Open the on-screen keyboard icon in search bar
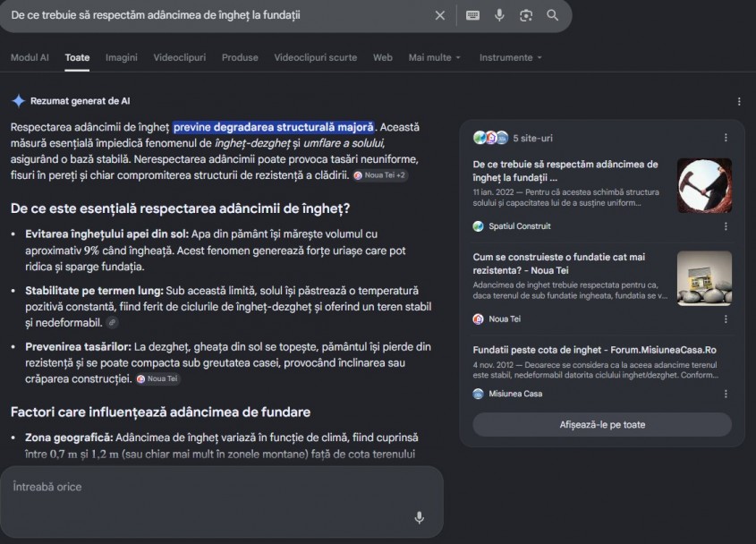Image resolution: width=756 pixels, height=544 pixels. (472, 15)
